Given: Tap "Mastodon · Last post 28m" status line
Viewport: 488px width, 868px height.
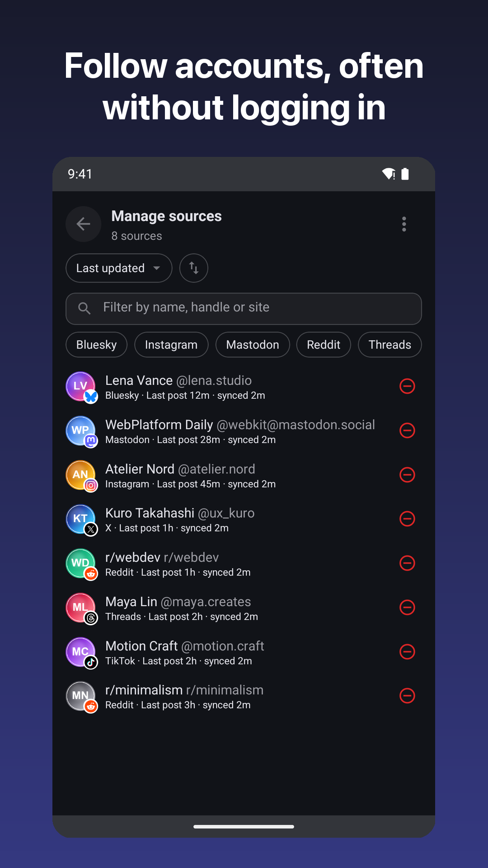Looking at the screenshot, I should [190, 440].
